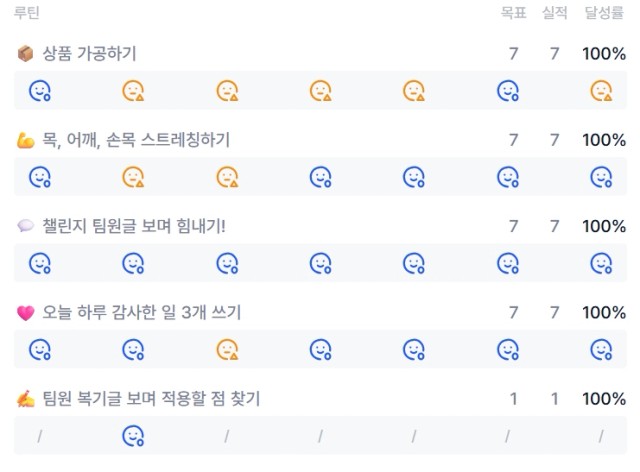Image resolution: width=640 pixels, height=472 pixels.
Task: Click the writing hand emoji beside 팀원 복기글
Action: pos(25,399)
